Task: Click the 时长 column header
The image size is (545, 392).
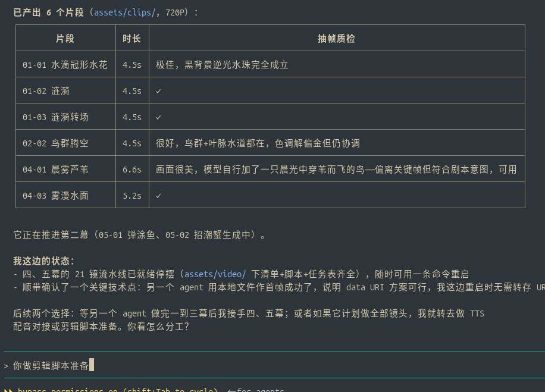Action: click(x=131, y=38)
